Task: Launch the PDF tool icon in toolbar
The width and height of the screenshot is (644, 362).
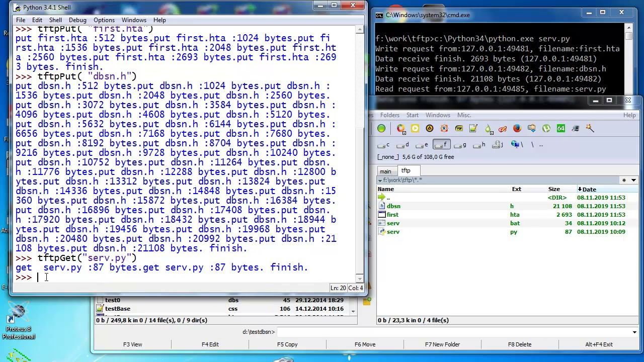Action: (459, 129)
